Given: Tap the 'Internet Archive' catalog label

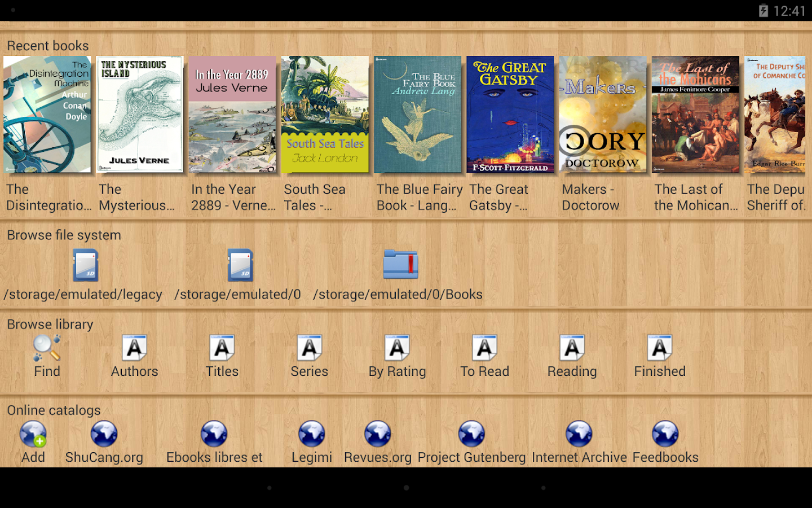Looking at the screenshot, I should (579, 457).
